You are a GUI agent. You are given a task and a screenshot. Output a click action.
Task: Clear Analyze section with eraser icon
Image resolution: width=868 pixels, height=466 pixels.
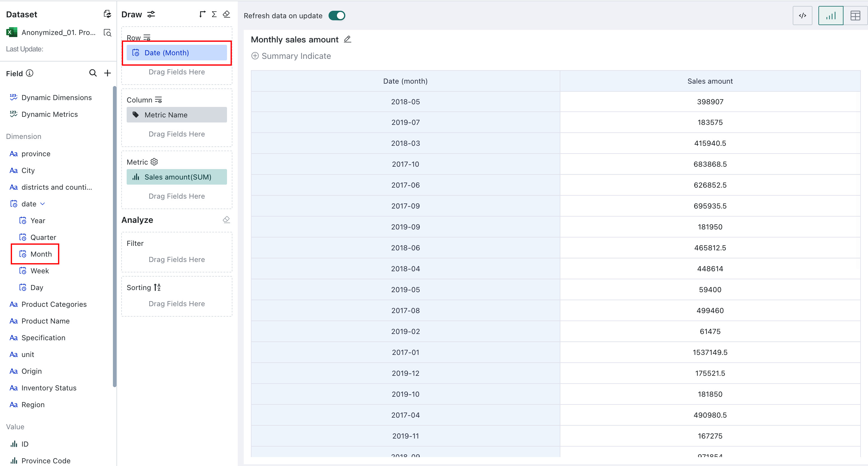coord(226,220)
